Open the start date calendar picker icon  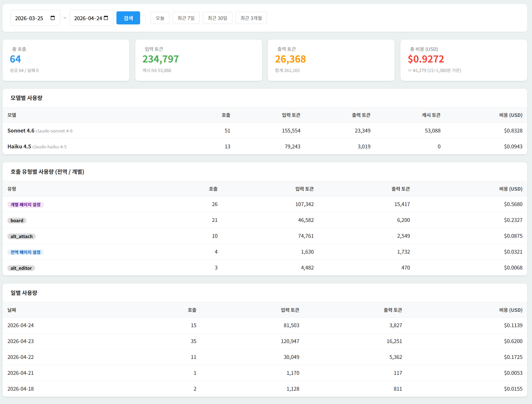(x=53, y=18)
